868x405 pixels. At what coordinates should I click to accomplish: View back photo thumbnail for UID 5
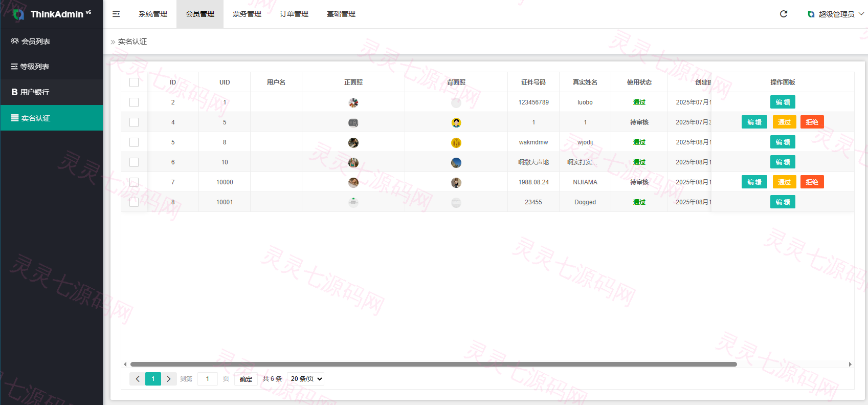pos(456,122)
